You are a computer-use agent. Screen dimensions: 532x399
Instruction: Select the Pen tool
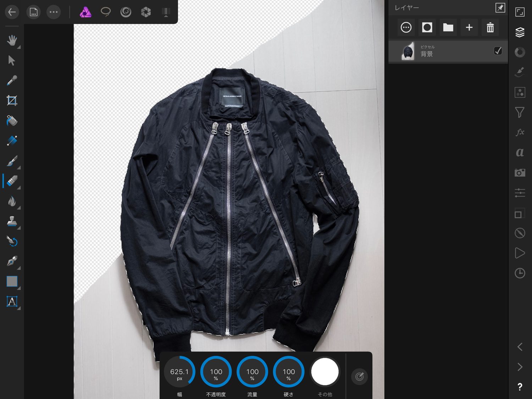point(12,261)
